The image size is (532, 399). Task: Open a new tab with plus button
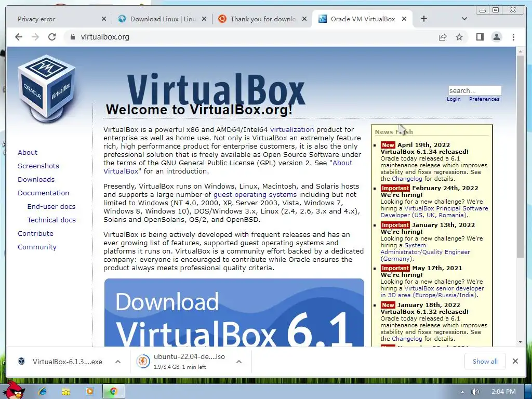[424, 19]
